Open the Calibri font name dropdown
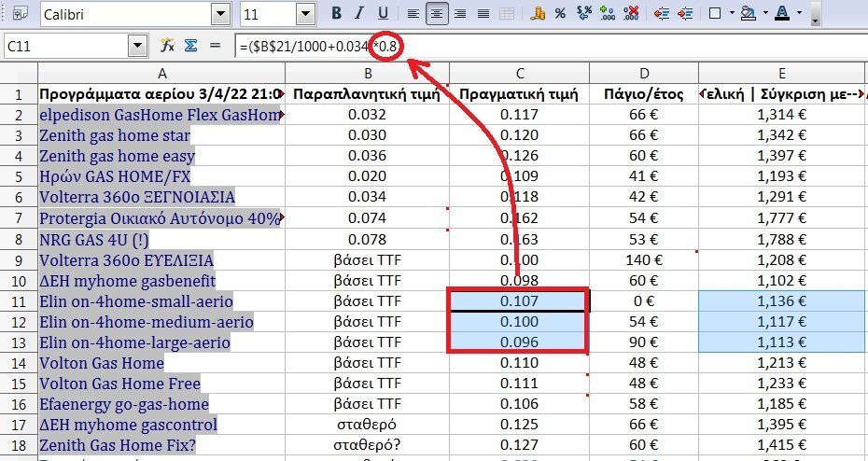This screenshot has width=868, height=461. 221,14
